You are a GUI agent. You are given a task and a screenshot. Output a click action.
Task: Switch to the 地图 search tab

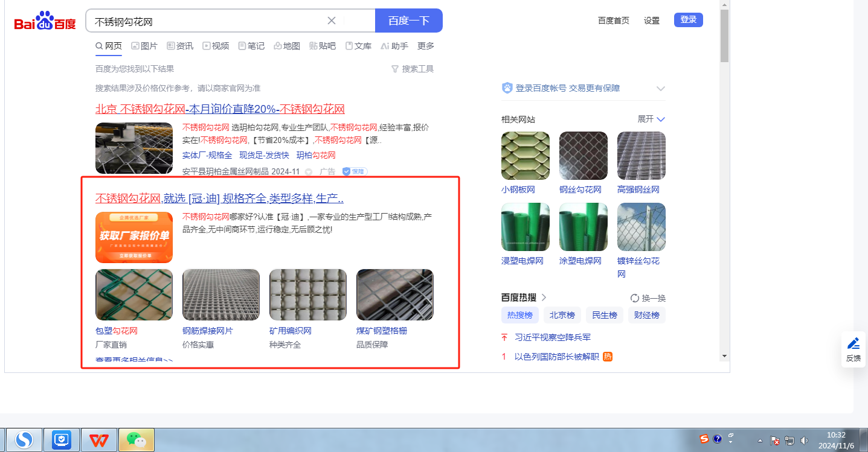point(287,46)
